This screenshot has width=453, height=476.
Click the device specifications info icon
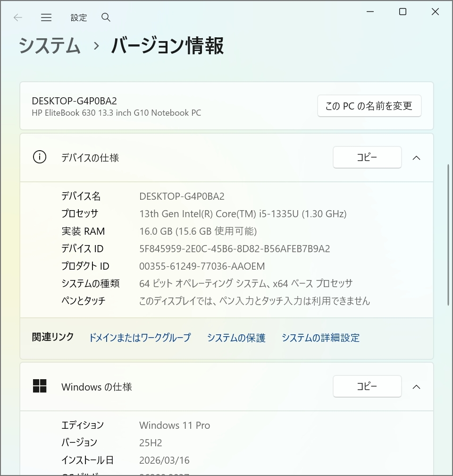tap(40, 157)
